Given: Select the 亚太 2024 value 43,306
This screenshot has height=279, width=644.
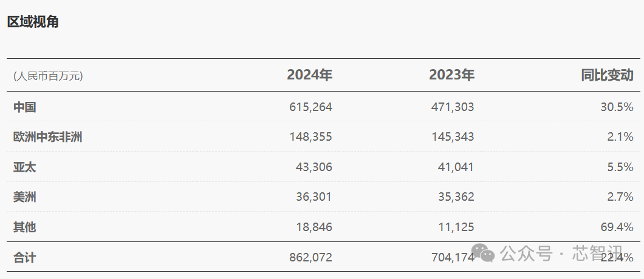Looking at the screenshot, I should click(313, 167).
